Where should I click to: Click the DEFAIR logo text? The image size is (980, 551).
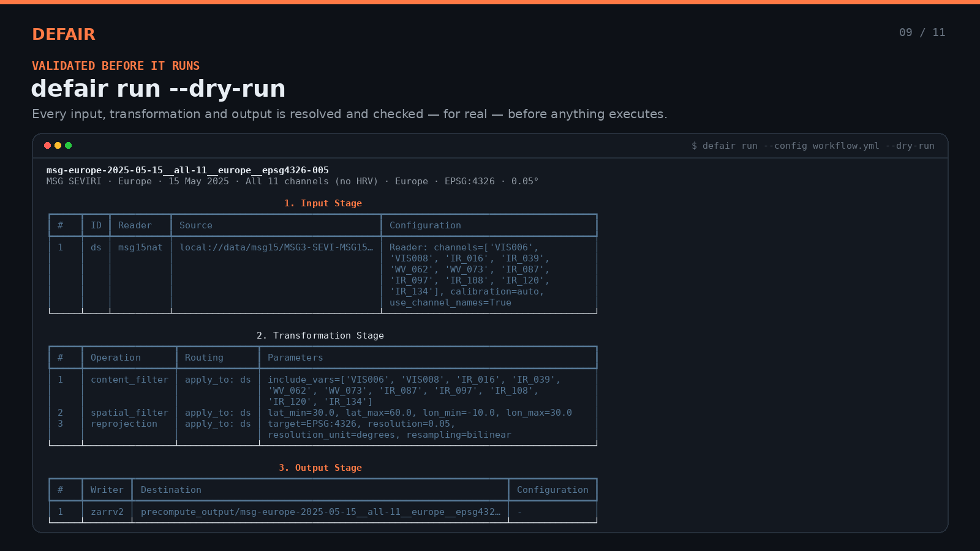pyautogui.click(x=64, y=34)
